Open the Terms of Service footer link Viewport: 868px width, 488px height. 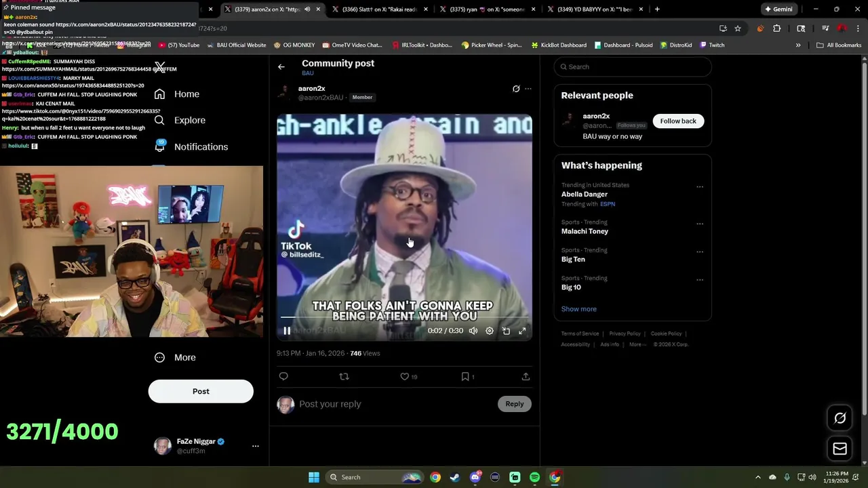[580, 333]
